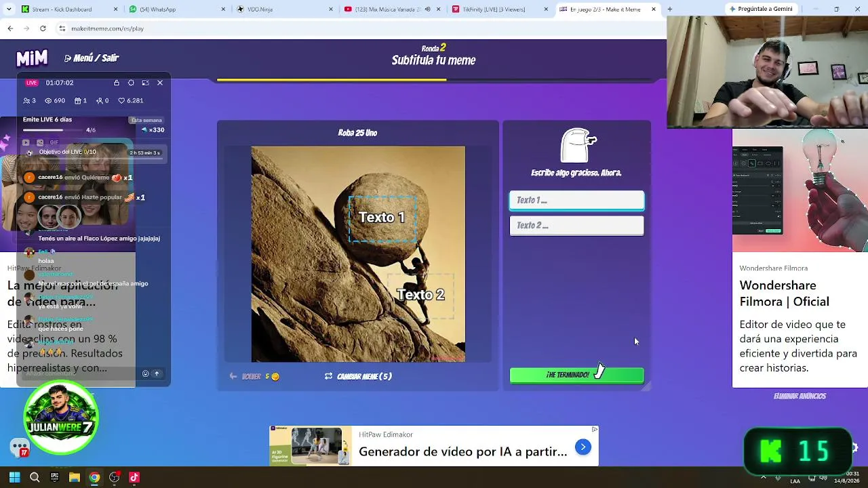Click the Volver button
The image size is (868, 488).
pyautogui.click(x=254, y=376)
